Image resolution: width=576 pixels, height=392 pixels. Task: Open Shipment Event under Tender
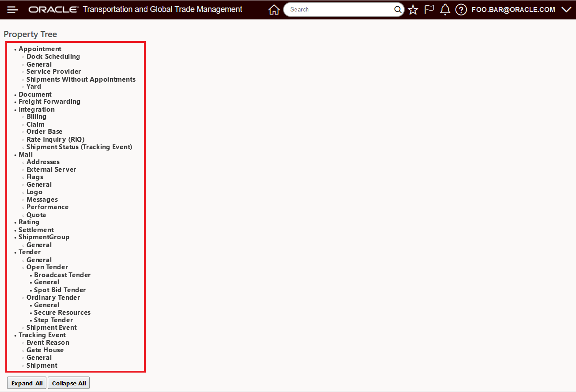click(52, 328)
